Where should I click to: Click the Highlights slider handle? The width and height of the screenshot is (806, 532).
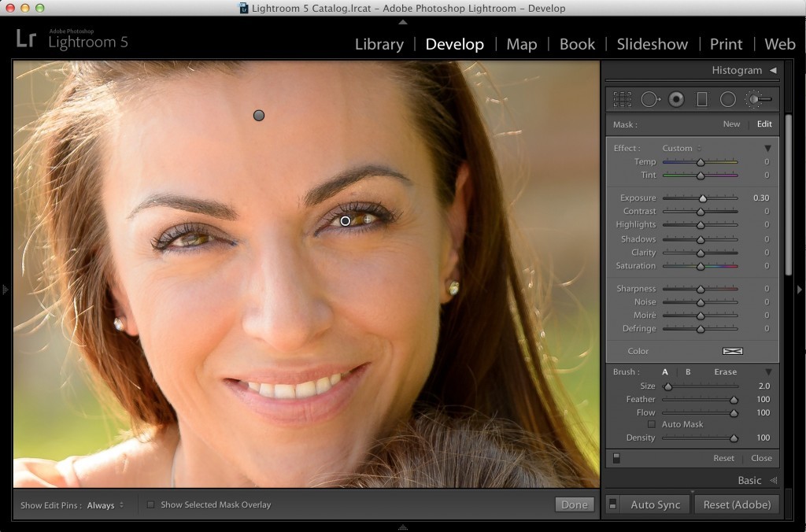point(700,225)
